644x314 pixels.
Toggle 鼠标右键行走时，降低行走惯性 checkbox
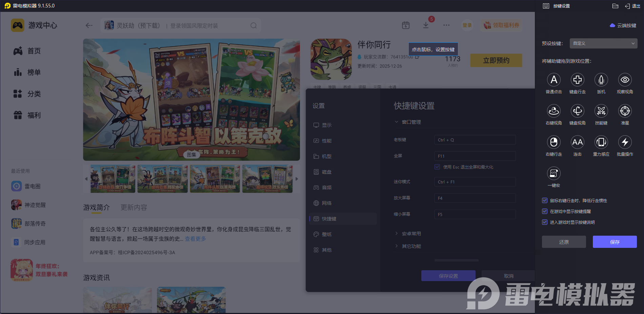545,200
